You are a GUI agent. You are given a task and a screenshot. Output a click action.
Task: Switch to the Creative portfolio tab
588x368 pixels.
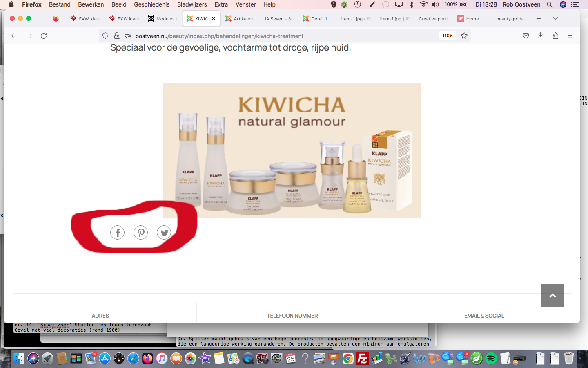pyautogui.click(x=433, y=19)
